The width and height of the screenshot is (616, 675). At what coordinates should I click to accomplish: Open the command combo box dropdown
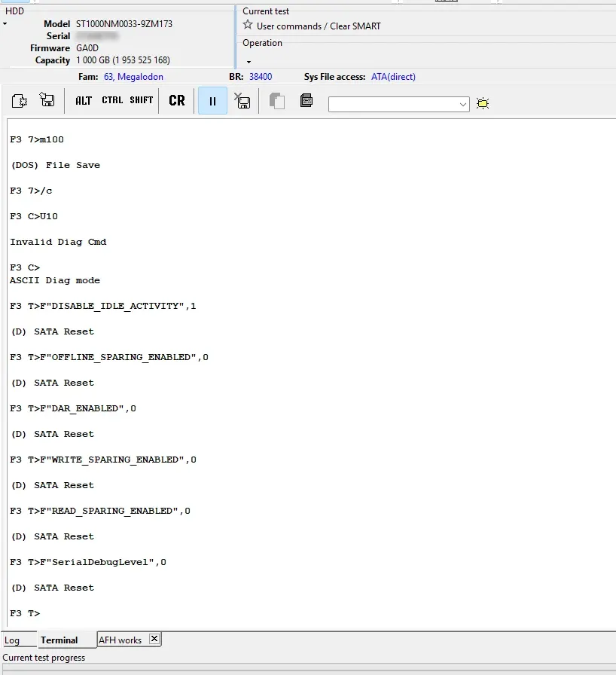[463, 104]
